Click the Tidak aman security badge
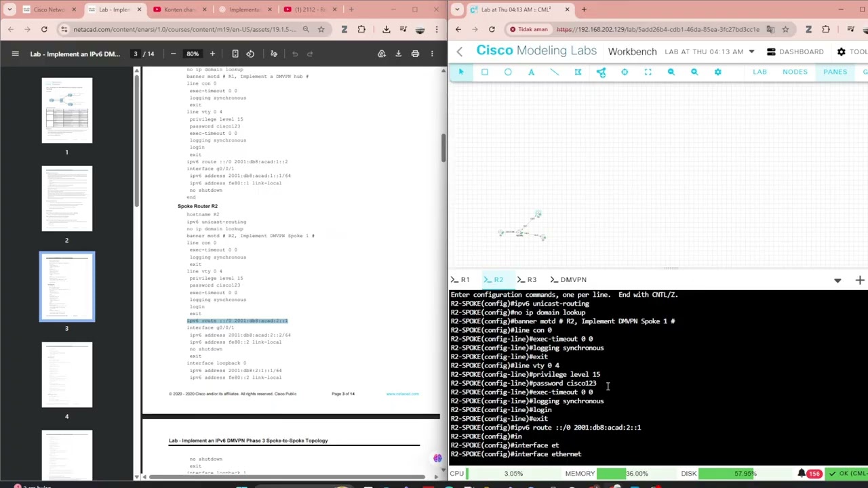 [x=528, y=29]
